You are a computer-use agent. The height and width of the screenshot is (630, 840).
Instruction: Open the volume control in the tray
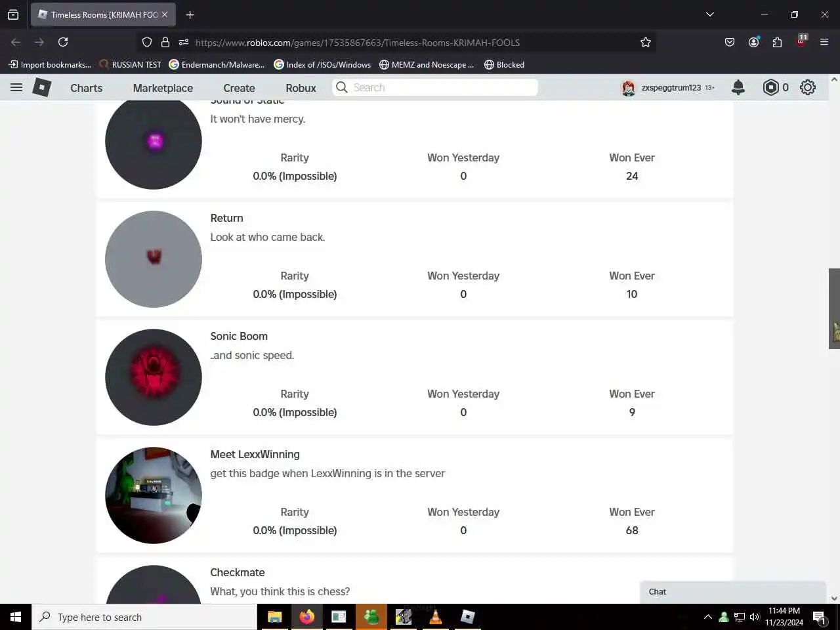[754, 617]
